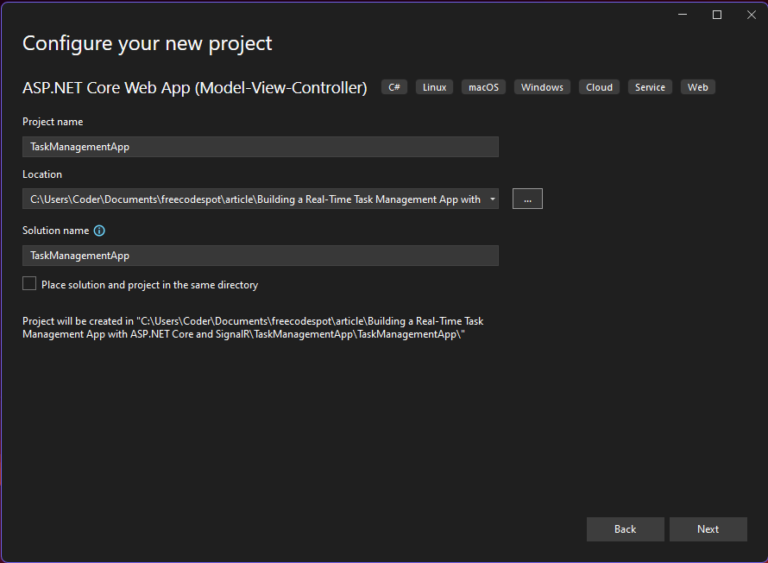Select the Service project type tag

(x=650, y=87)
